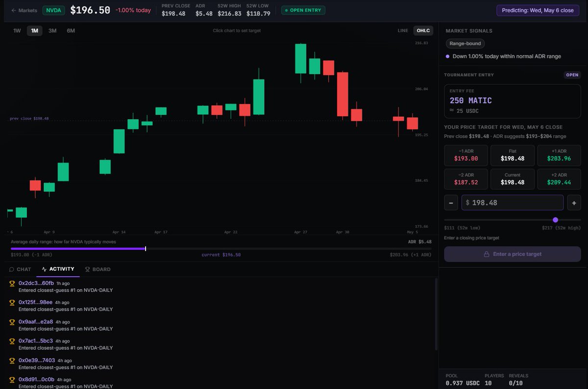Viewport: 588px width, 389px height.
Task: Click the POOL 0.937 USDC value
Action: click(x=463, y=383)
